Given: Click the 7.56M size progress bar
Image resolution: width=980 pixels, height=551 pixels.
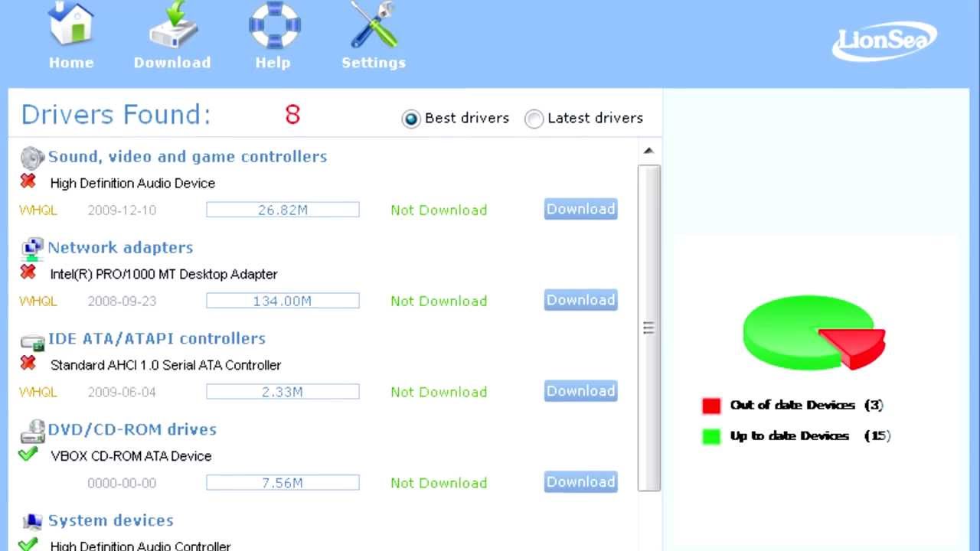Looking at the screenshot, I should pos(283,483).
